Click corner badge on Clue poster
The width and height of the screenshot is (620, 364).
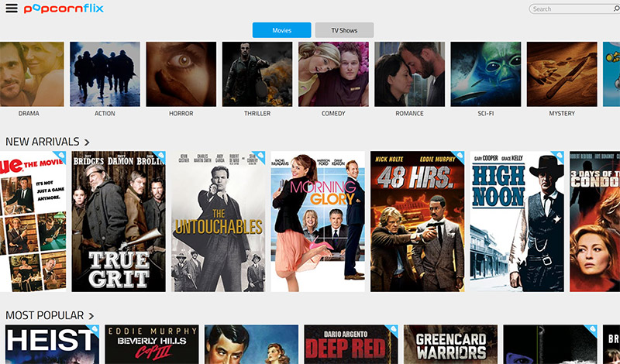click(60, 157)
